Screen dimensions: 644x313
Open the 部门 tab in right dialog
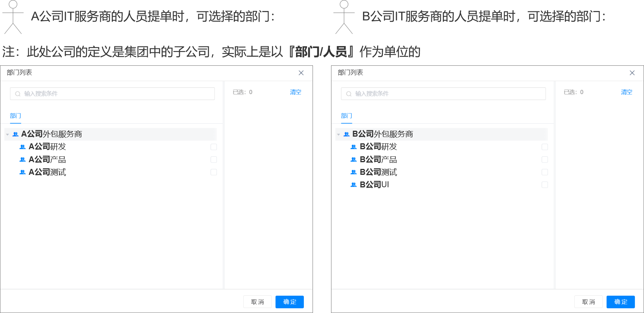point(346,116)
